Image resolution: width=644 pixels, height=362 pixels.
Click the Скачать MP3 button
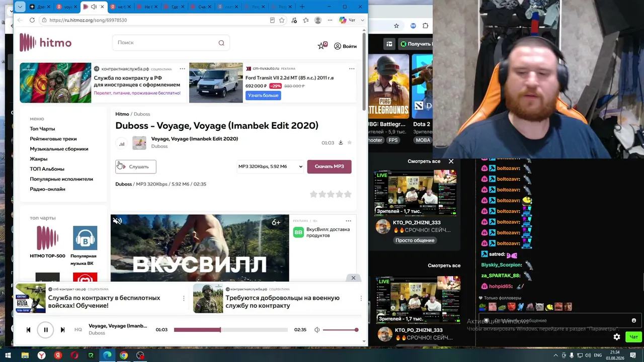coord(330,166)
